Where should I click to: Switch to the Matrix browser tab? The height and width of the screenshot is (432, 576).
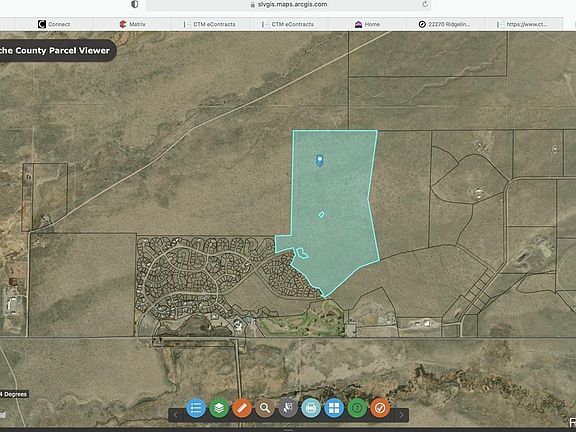point(132,24)
